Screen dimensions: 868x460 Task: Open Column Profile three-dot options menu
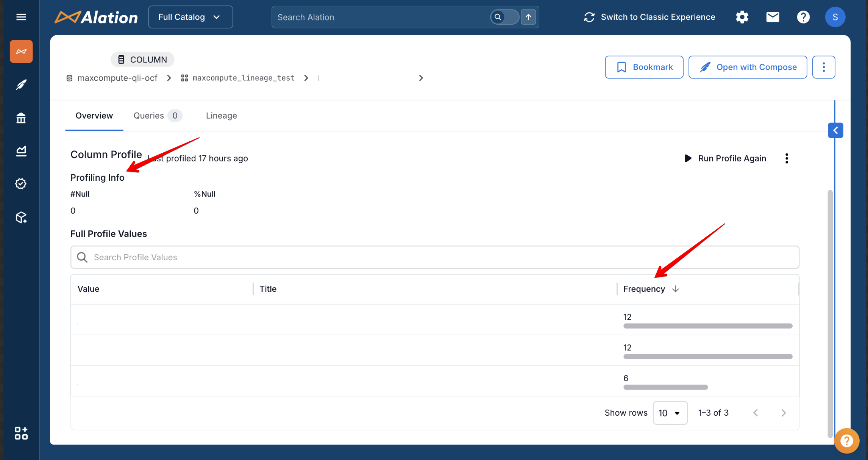tap(787, 158)
